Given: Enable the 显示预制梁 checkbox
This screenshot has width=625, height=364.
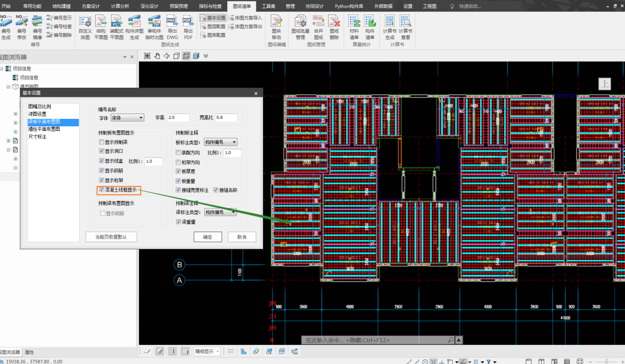Looking at the screenshot, I should [x=102, y=142].
